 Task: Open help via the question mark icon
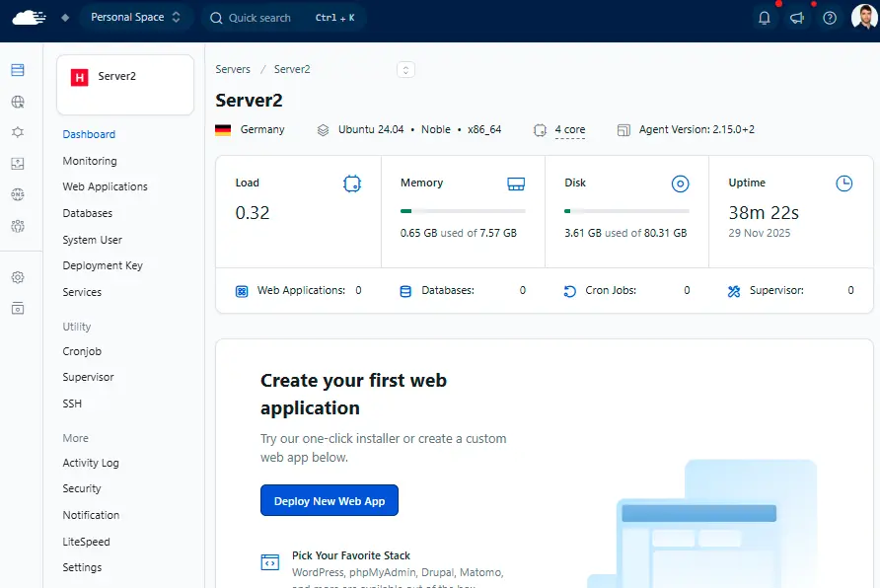830,17
